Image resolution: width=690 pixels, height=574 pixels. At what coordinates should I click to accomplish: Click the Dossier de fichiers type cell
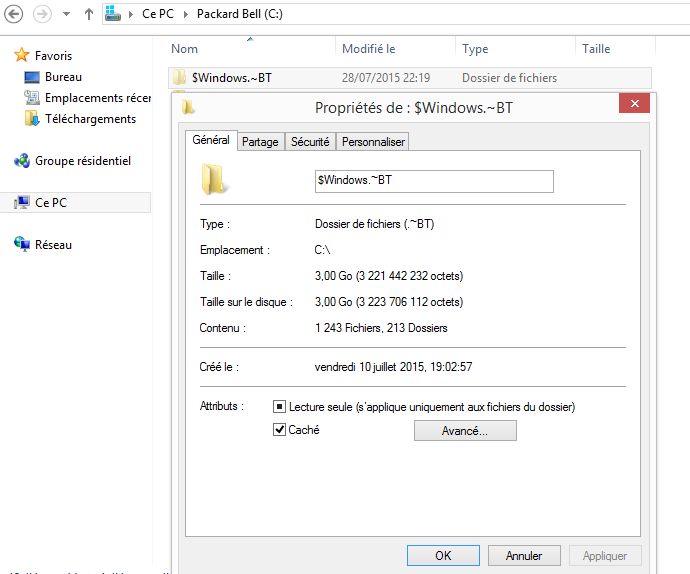(x=509, y=78)
